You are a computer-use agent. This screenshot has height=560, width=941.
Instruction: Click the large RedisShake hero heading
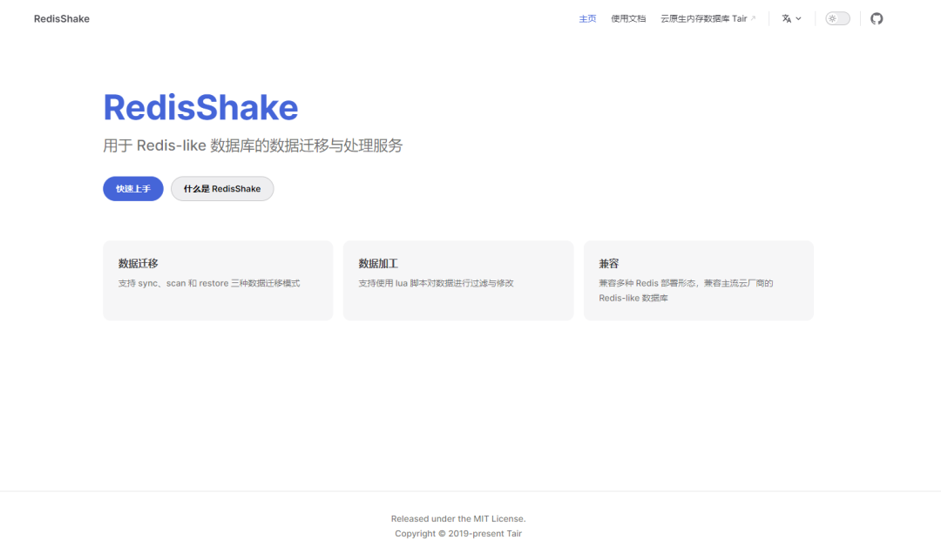click(x=200, y=107)
